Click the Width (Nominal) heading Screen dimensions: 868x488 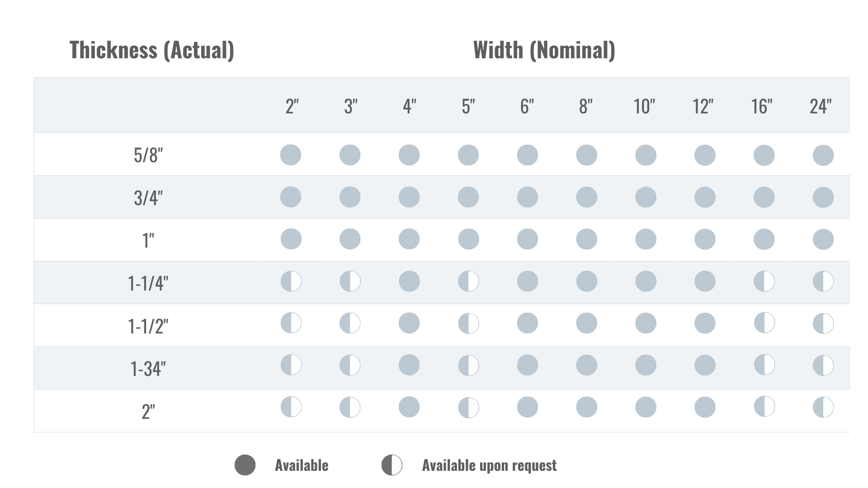click(x=544, y=50)
